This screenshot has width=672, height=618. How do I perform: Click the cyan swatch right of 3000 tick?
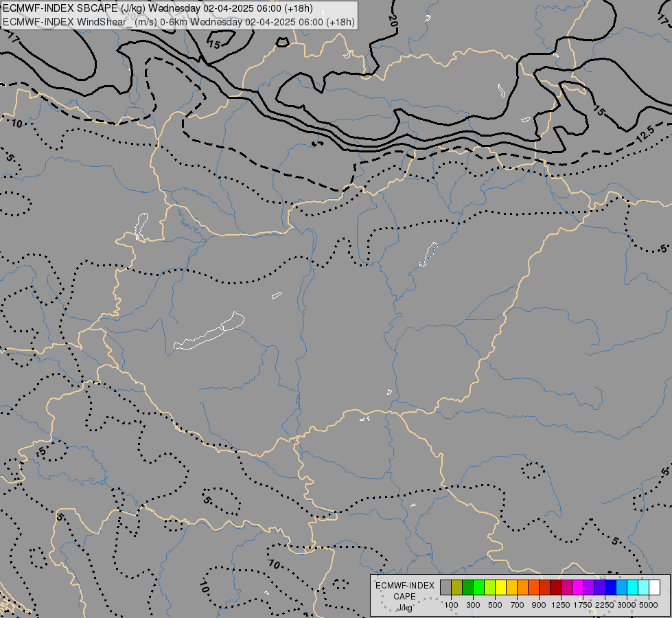tap(633, 587)
